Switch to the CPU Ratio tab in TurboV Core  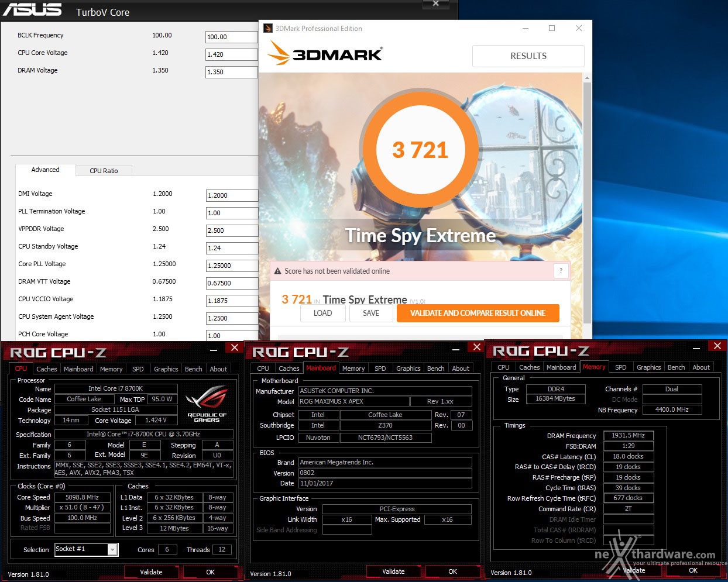click(104, 171)
